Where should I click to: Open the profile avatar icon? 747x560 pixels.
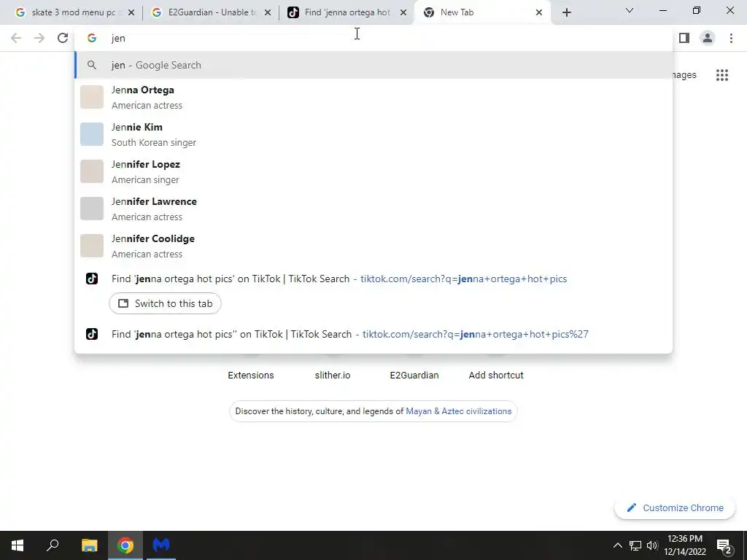click(708, 38)
